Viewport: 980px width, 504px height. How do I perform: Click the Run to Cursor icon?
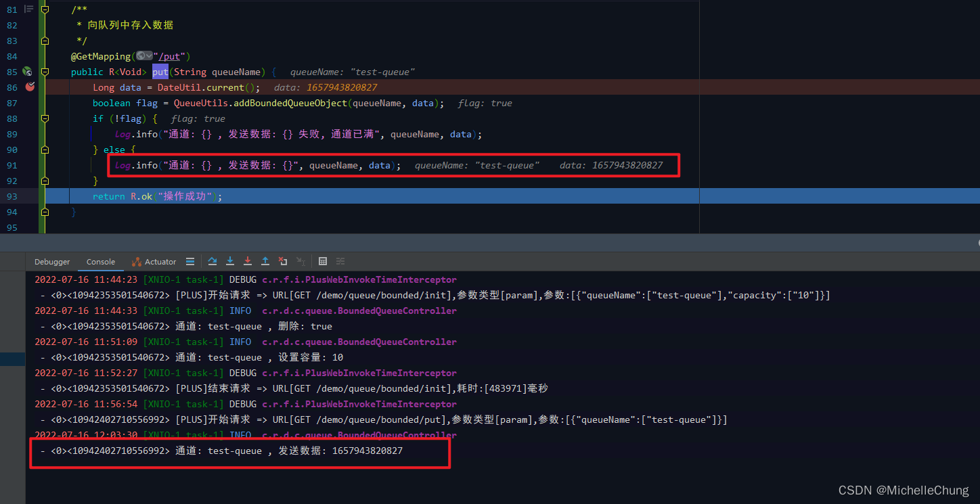pos(301,261)
